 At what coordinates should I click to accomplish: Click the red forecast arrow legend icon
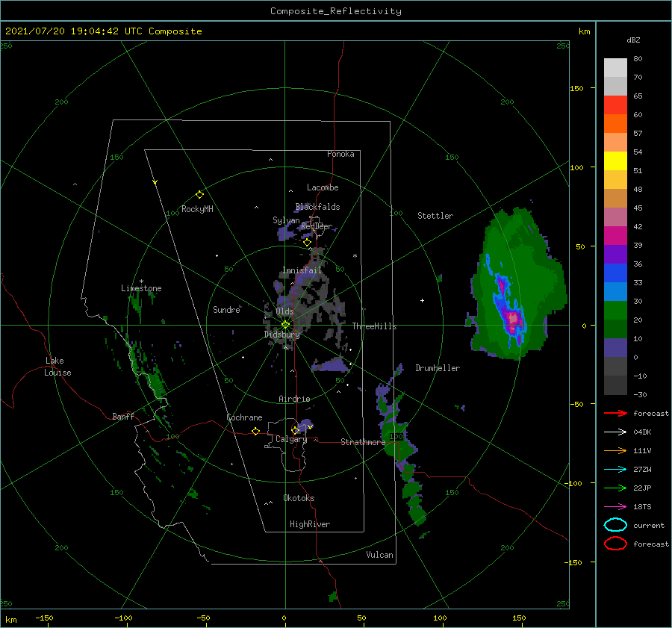pyautogui.click(x=615, y=413)
